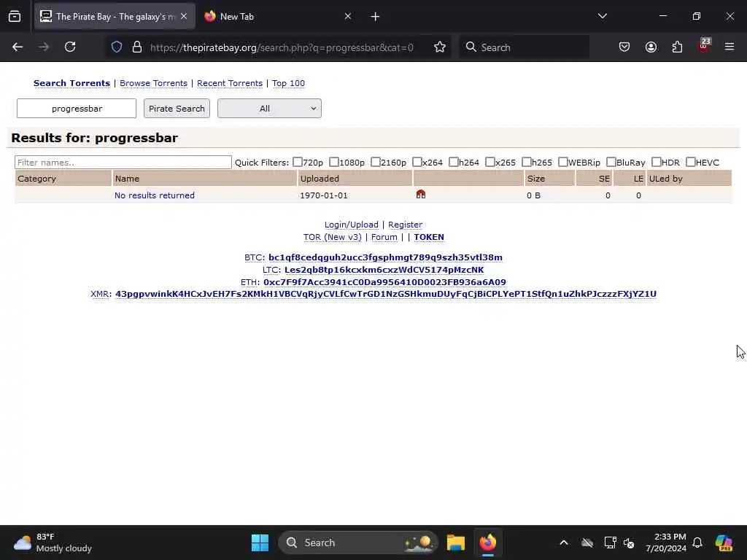Click the BTC wallet address
Viewport: 747px width, 560px height.
pos(385,257)
